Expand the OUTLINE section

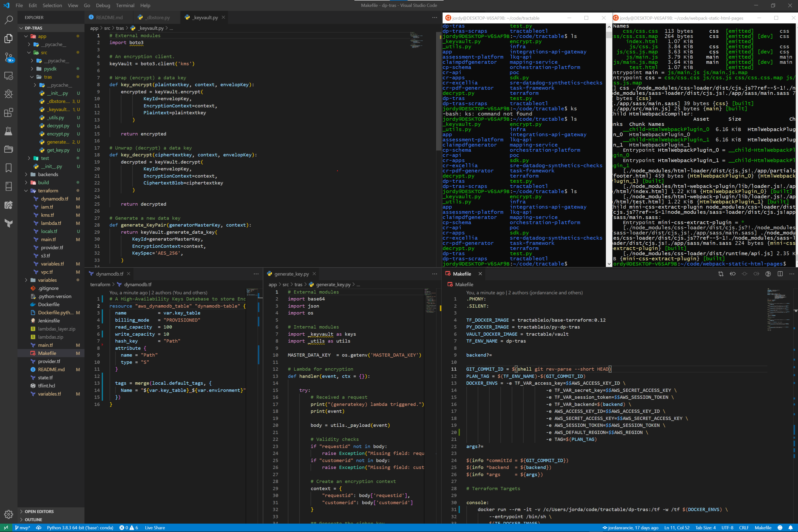coord(51,520)
